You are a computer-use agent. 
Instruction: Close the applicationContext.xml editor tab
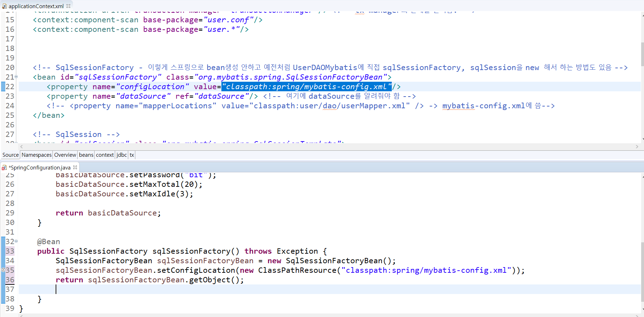tap(68, 6)
